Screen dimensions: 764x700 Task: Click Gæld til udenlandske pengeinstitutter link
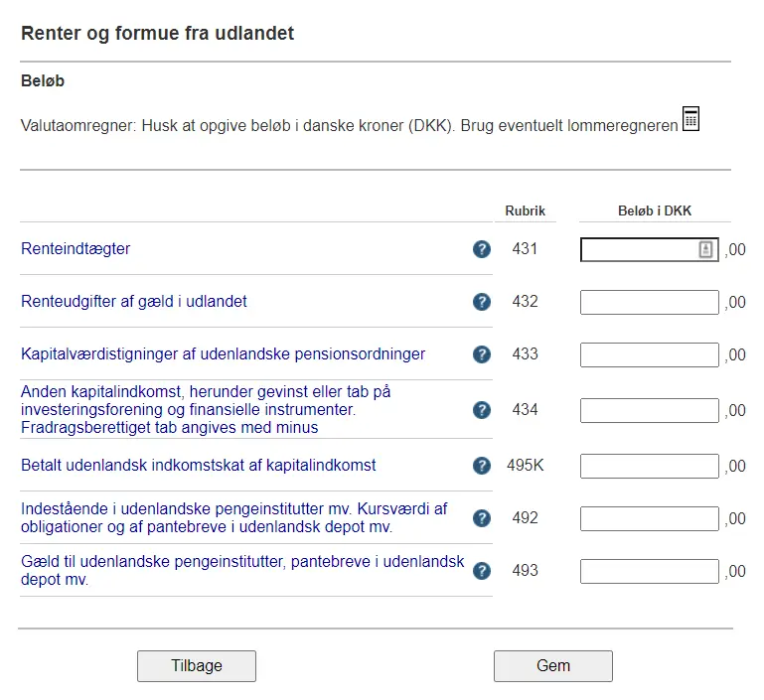pos(242,570)
